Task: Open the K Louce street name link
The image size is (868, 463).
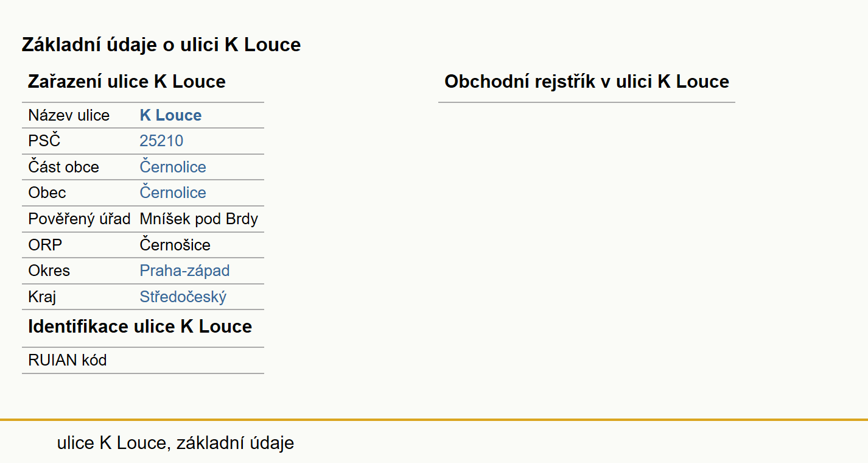Action: (x=170, y=115)
